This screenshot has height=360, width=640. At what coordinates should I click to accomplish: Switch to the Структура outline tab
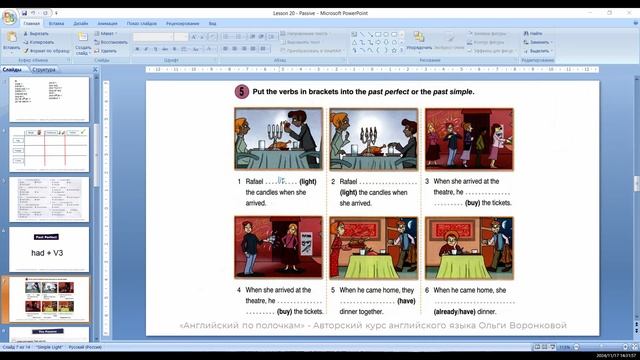[x=44, y=70]
